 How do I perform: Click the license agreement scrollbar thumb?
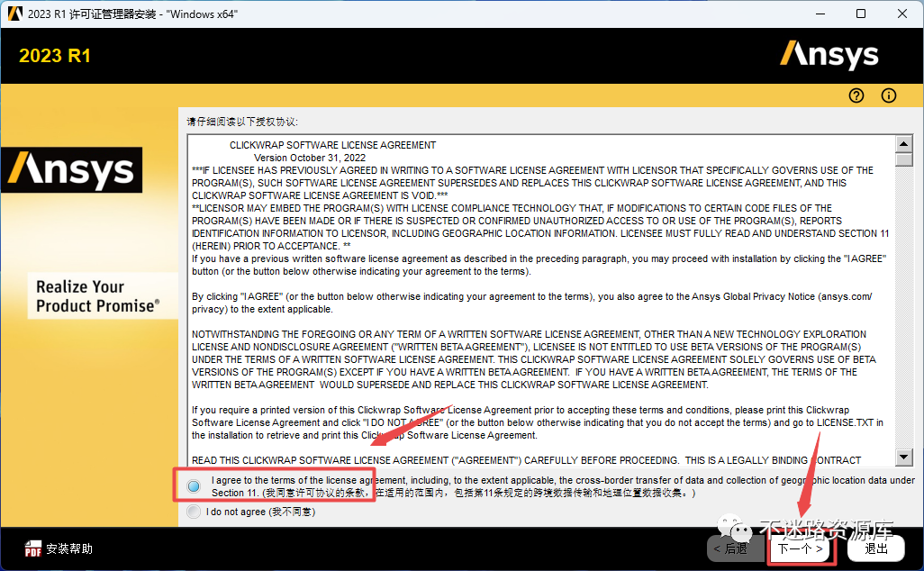click(903, 159)
